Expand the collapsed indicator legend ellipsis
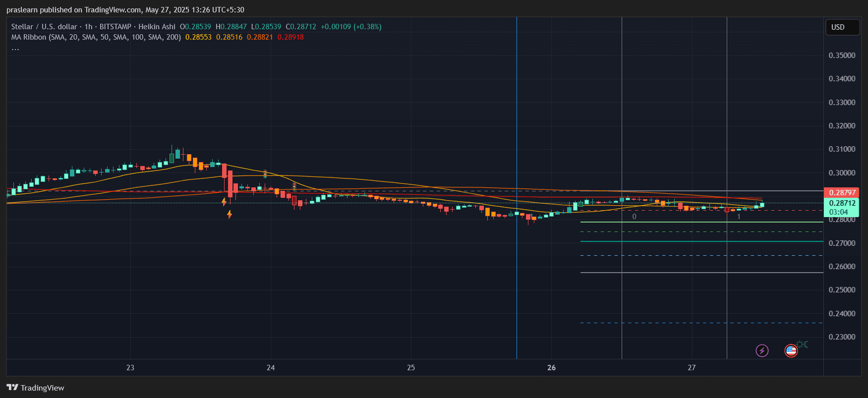This screenshot has width=868, height=398. tap(15, 49)
